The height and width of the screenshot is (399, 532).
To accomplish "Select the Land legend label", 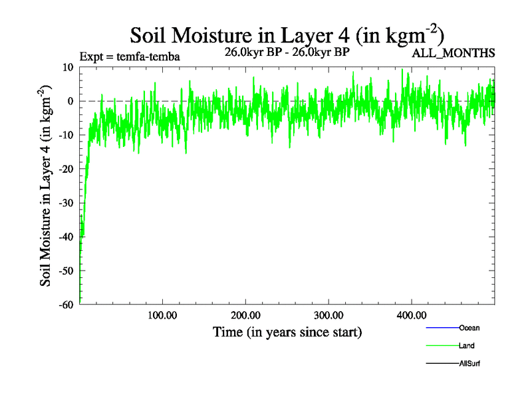I will (466, 346).
